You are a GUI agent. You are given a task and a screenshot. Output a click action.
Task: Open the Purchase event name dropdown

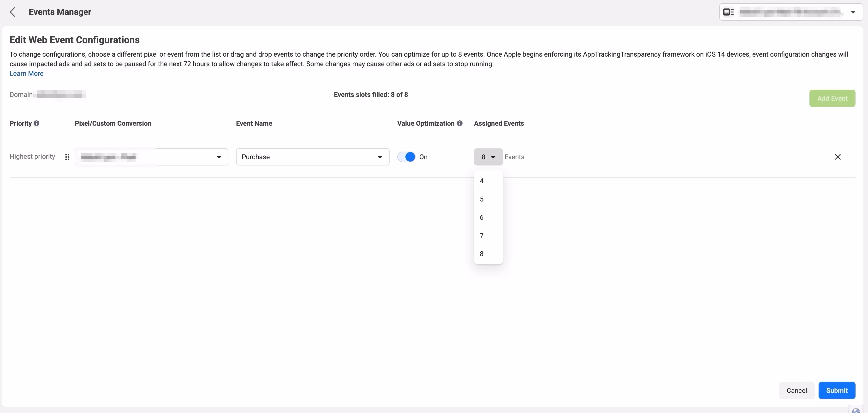[x=312, y=157]
